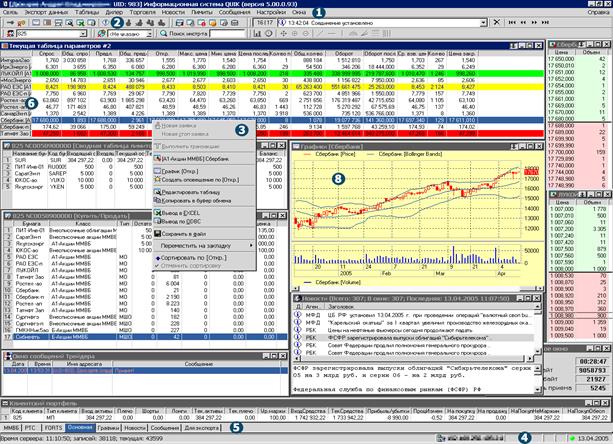The image size is (613, 444).
Task: Choose Редактировать таблицу in context menu
Action: [x=204, y=192]
